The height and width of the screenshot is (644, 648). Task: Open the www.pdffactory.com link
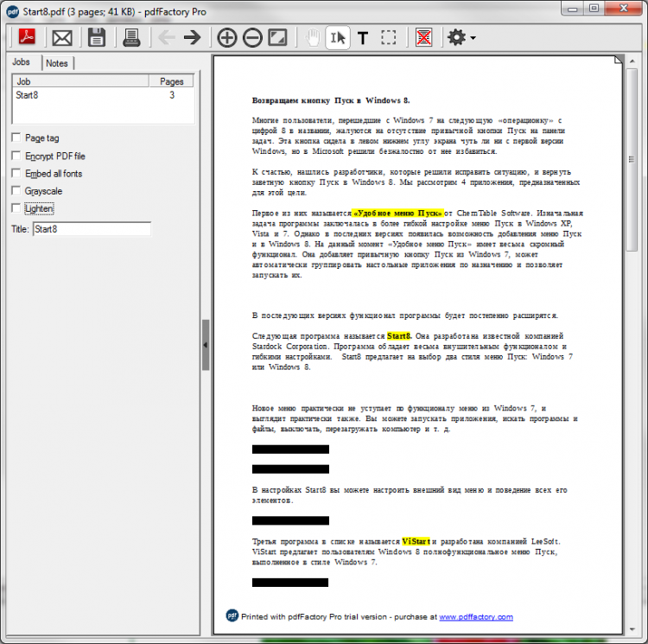[476, 616]
